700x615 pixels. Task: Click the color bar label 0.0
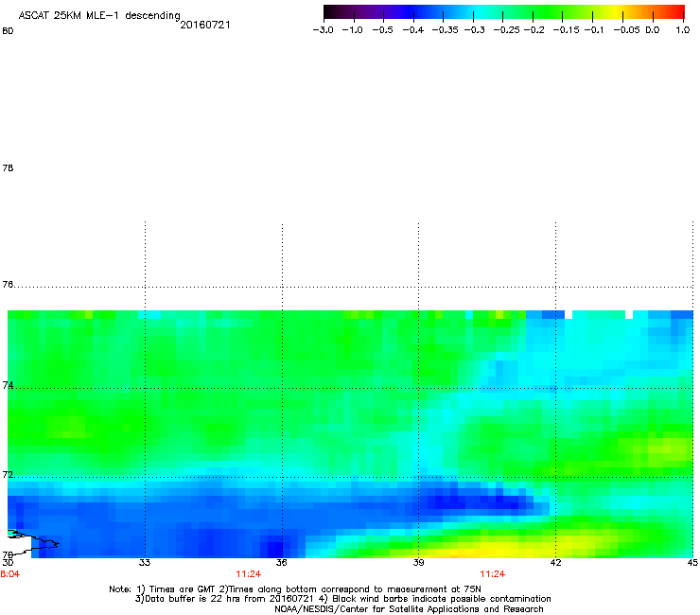pos(653,30)
